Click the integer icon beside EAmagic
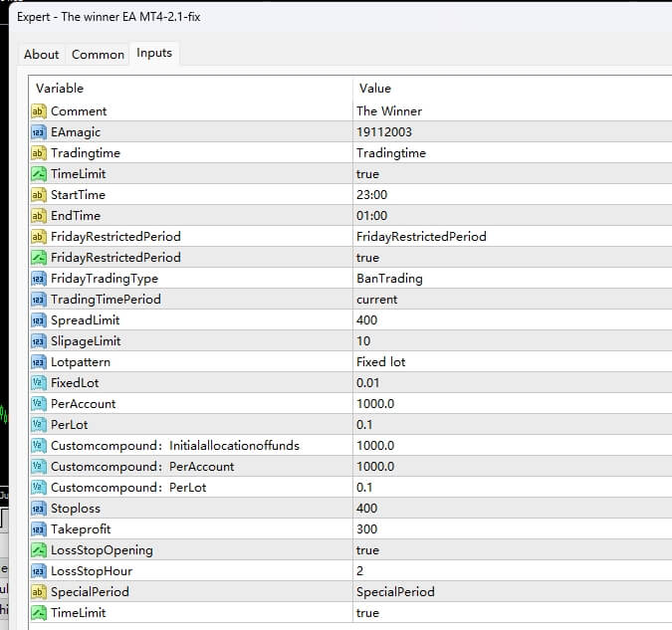The height and width of the screenshot is (630, 672). tap(39, 132)
